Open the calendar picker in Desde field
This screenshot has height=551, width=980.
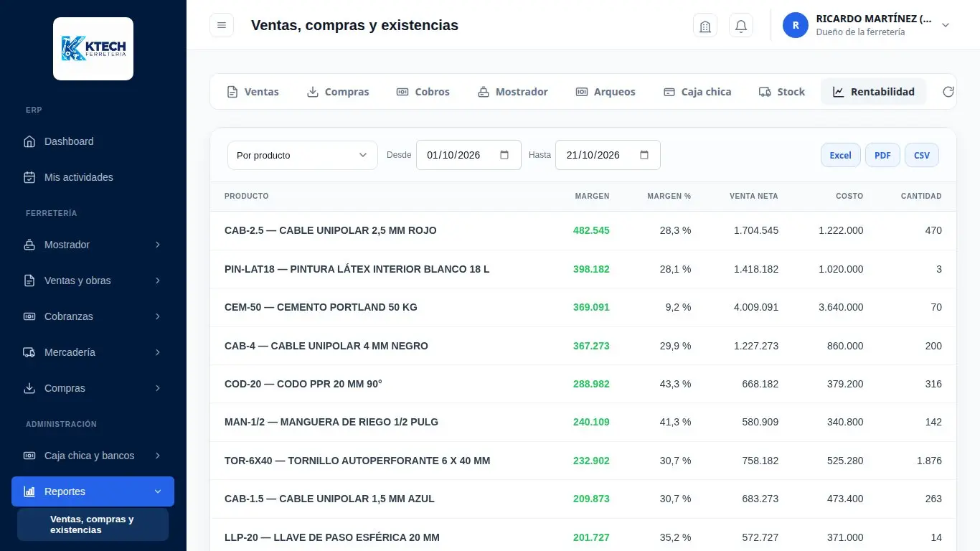pos(504,155)
